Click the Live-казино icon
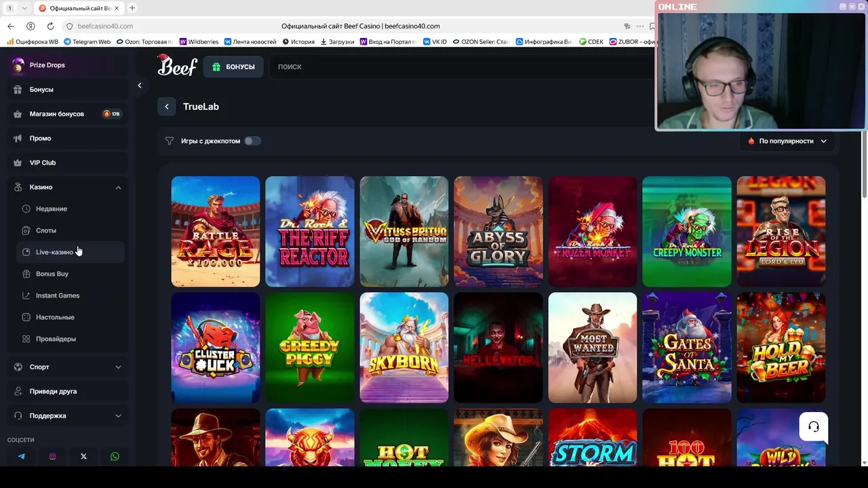 point(26,252)
